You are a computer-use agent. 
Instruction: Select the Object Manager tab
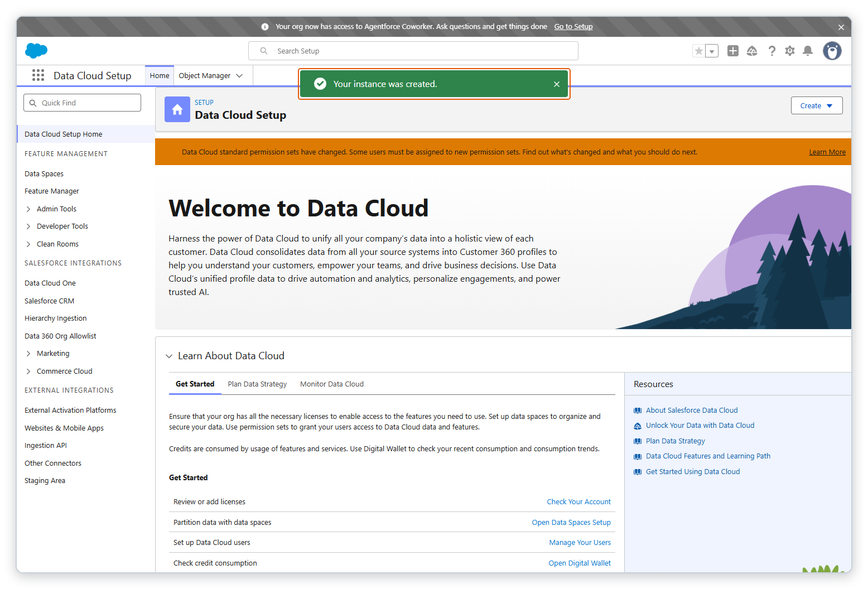(204, 75)
